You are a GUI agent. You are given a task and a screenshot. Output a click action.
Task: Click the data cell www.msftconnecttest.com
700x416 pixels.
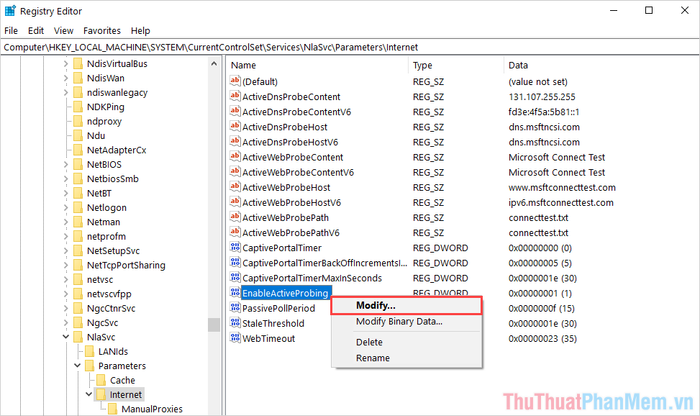[562, 187]
